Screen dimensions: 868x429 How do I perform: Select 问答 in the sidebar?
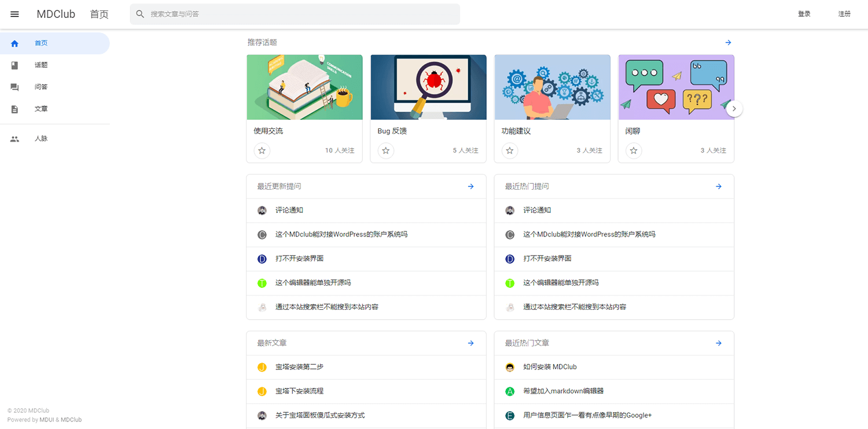pyautogui.click(x=54, y=87)
